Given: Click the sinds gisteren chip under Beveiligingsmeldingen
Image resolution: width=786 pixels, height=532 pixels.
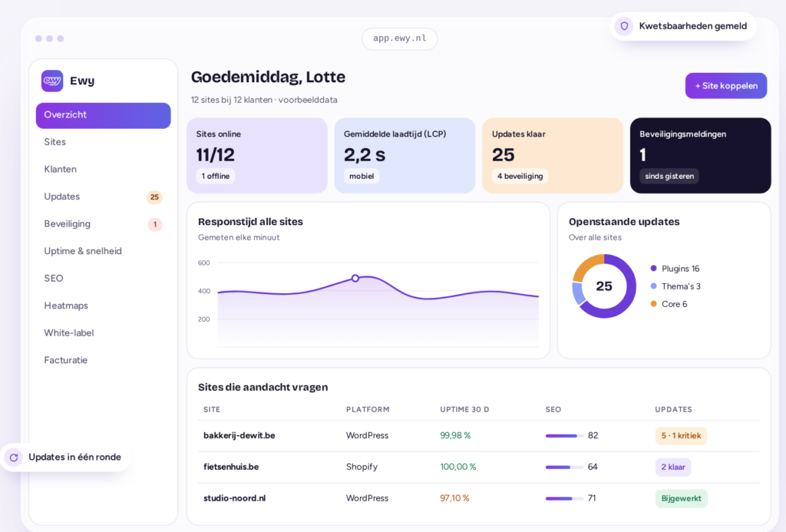Looking at the screenshot, I should [x=669, y=176].
